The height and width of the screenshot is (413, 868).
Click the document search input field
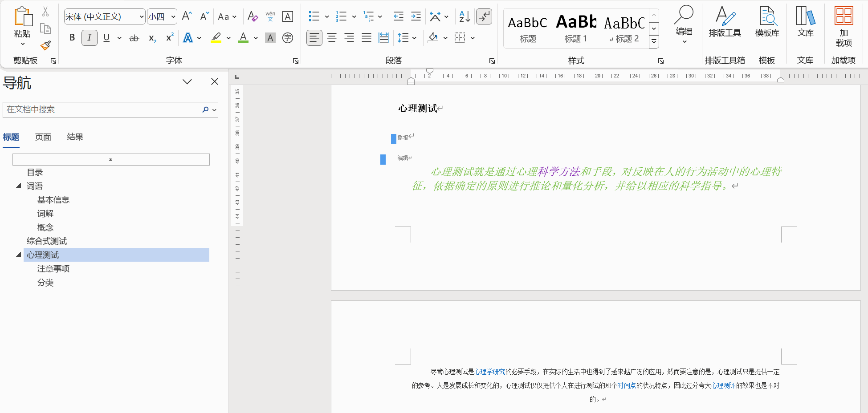pos(102,109)
